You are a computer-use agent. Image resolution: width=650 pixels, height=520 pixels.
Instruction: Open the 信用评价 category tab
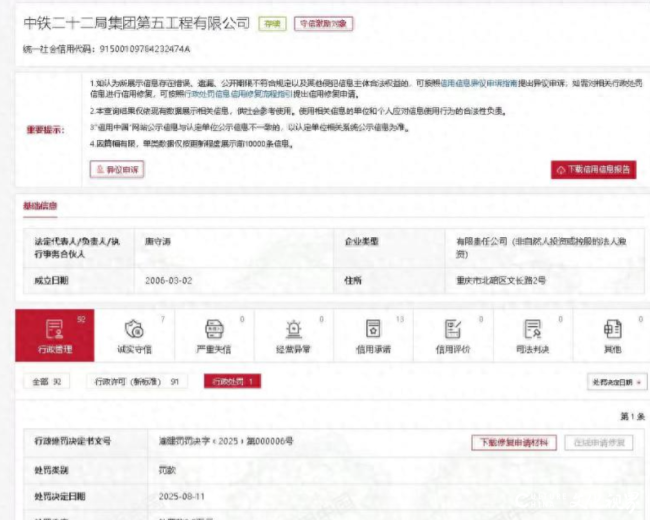pyautogui.click(x=453, y=335)
